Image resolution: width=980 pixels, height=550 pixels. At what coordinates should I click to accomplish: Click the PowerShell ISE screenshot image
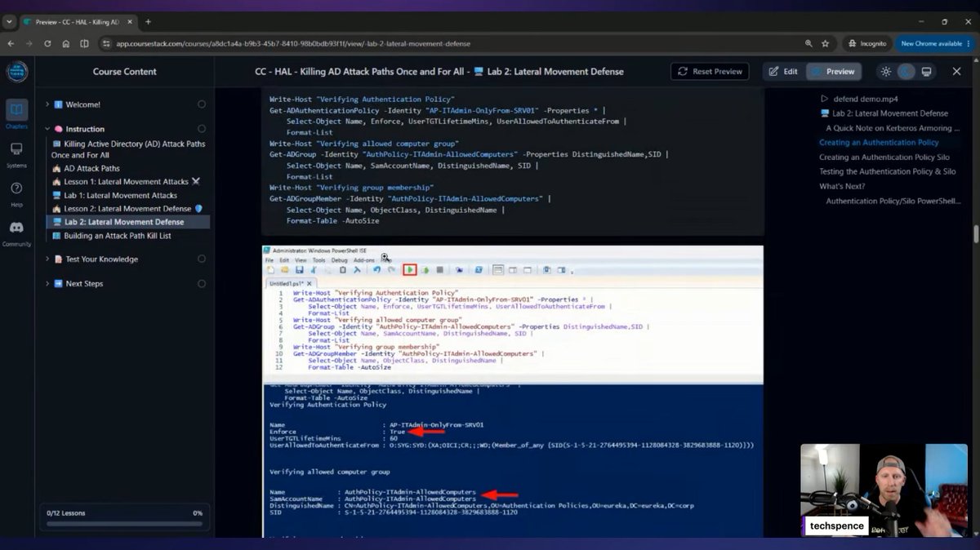tap(513, 392)
